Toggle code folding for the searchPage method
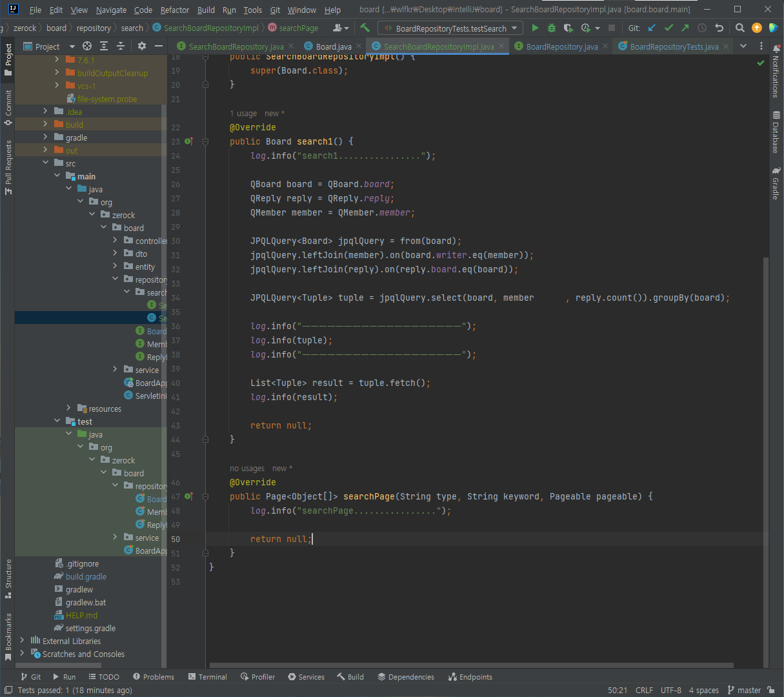 point(205,496)
